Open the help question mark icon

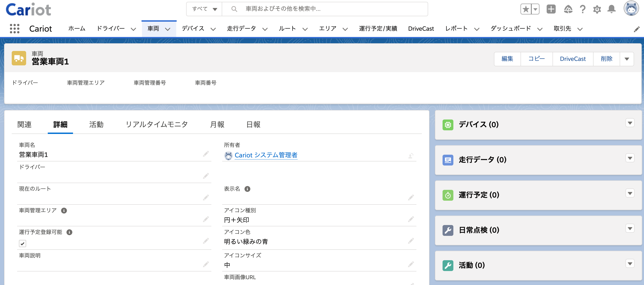click(x=582, y=9)
